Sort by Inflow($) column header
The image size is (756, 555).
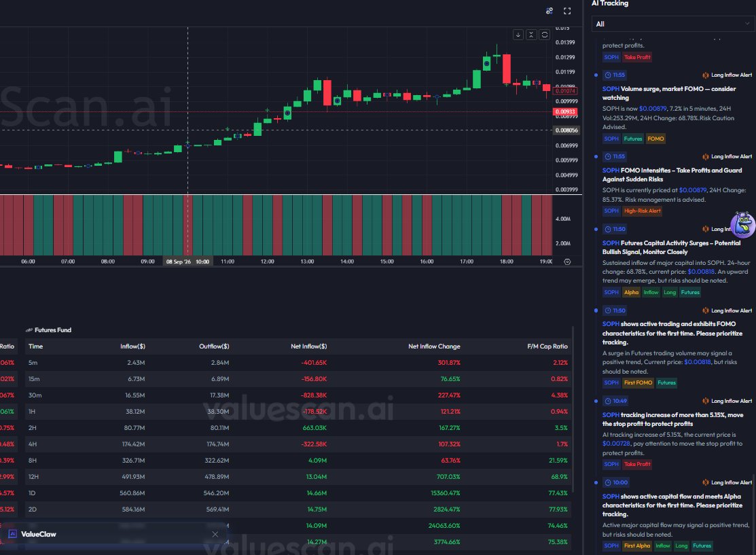132,346
